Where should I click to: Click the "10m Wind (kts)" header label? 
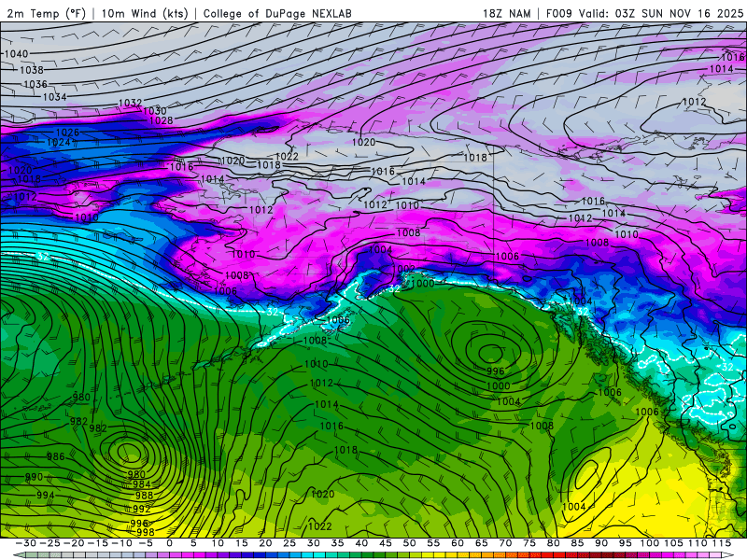[145, 13]
